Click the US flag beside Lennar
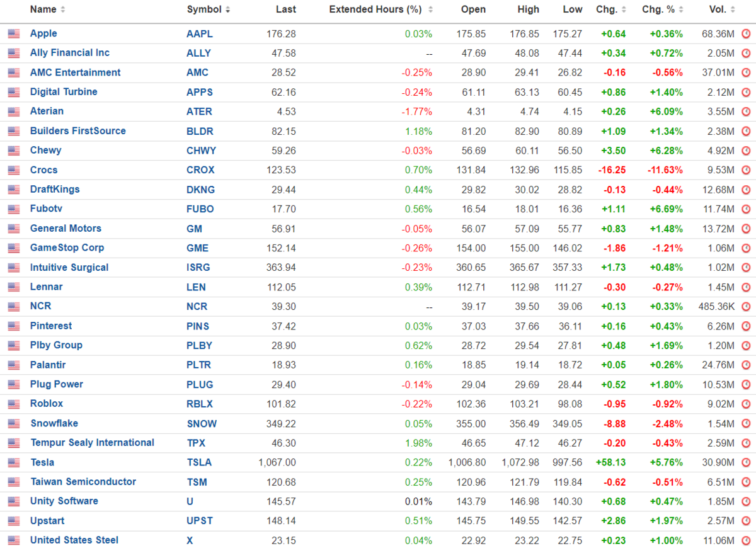Viewport: 756px width, 553px height. (x=14, y=287)
